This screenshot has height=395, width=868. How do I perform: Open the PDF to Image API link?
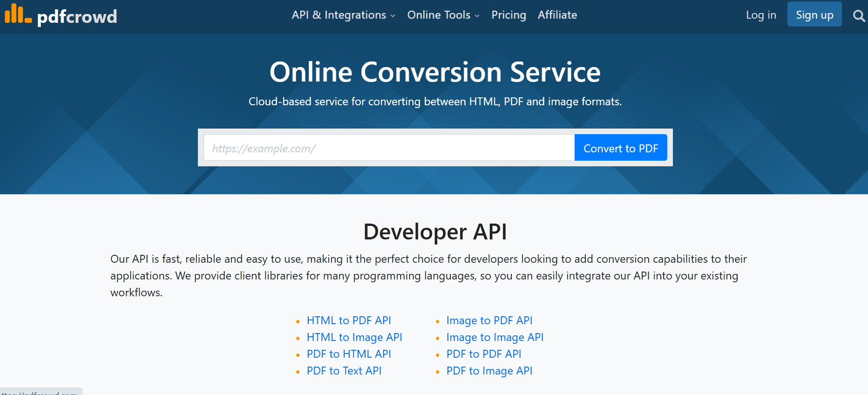[489, 371]
